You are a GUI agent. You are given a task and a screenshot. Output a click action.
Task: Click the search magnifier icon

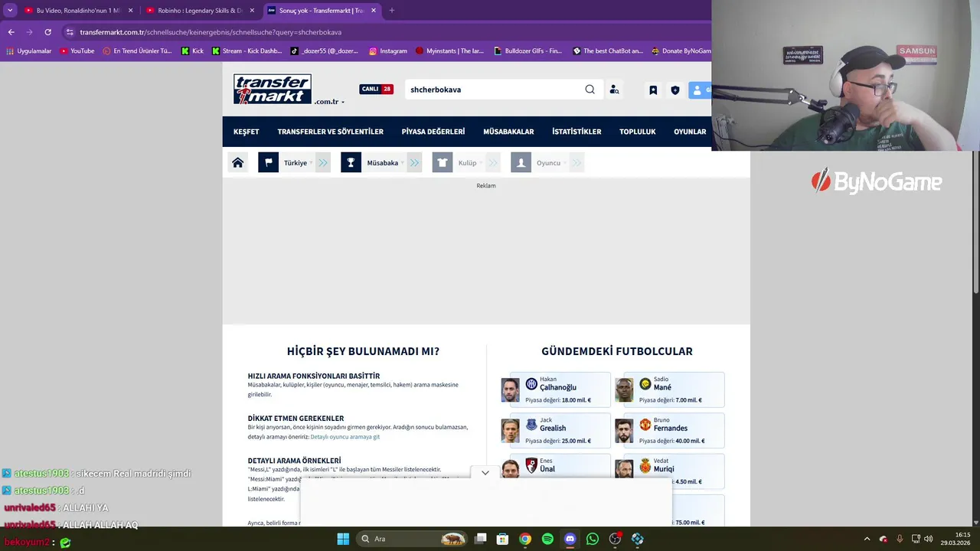click(590, 90)
